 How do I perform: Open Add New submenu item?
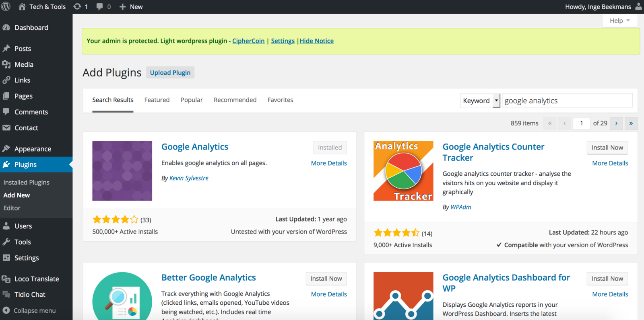tap(17, 195)
